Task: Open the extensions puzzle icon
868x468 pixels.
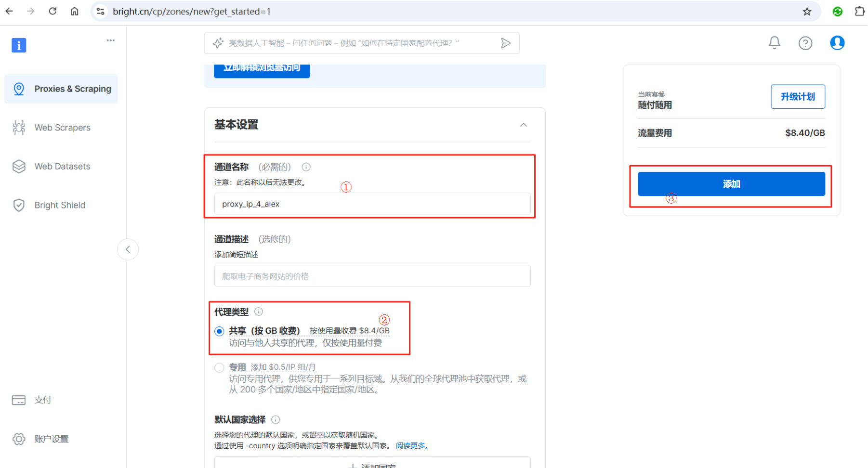Action: point(860,12)
